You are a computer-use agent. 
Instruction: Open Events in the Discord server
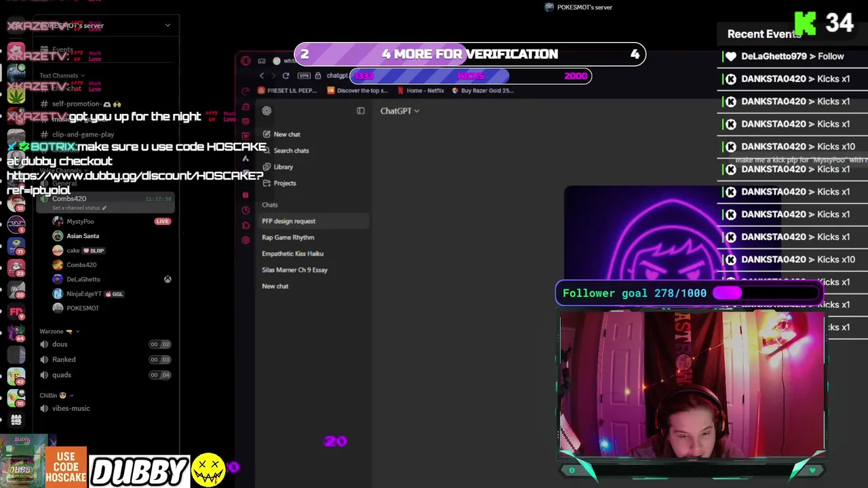click(x=58, y=49)
